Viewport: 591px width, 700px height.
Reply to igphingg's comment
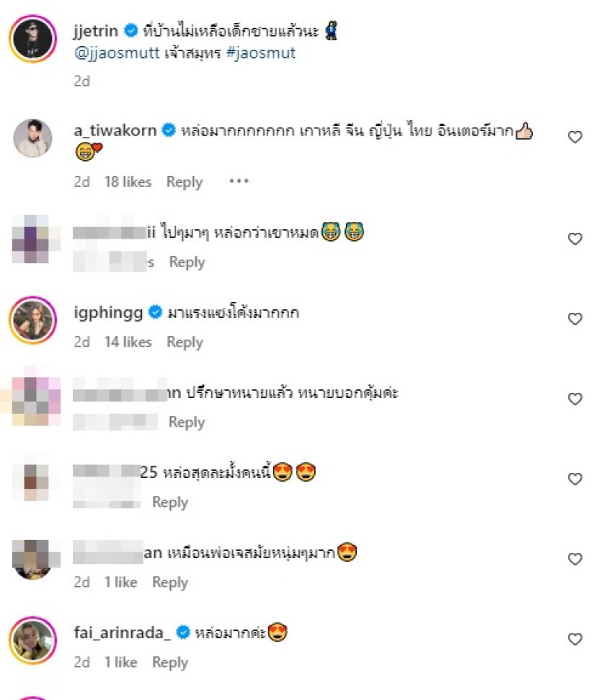[x=185, y=342]
